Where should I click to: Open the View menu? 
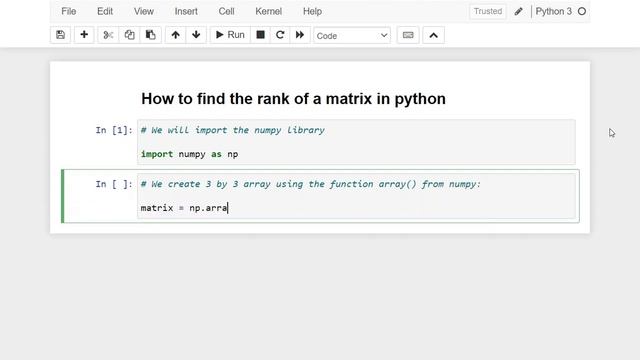click(144, 11)
